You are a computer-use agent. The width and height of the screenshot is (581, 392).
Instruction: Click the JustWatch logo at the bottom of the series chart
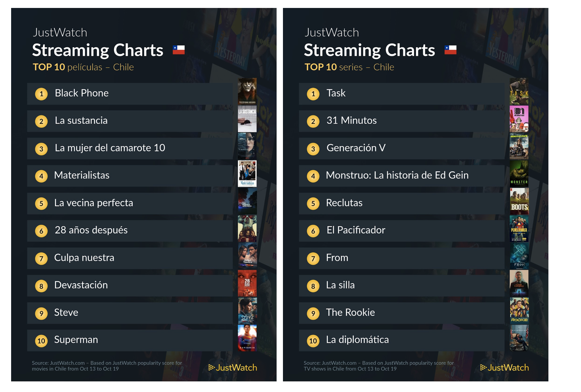coord(505,368)
